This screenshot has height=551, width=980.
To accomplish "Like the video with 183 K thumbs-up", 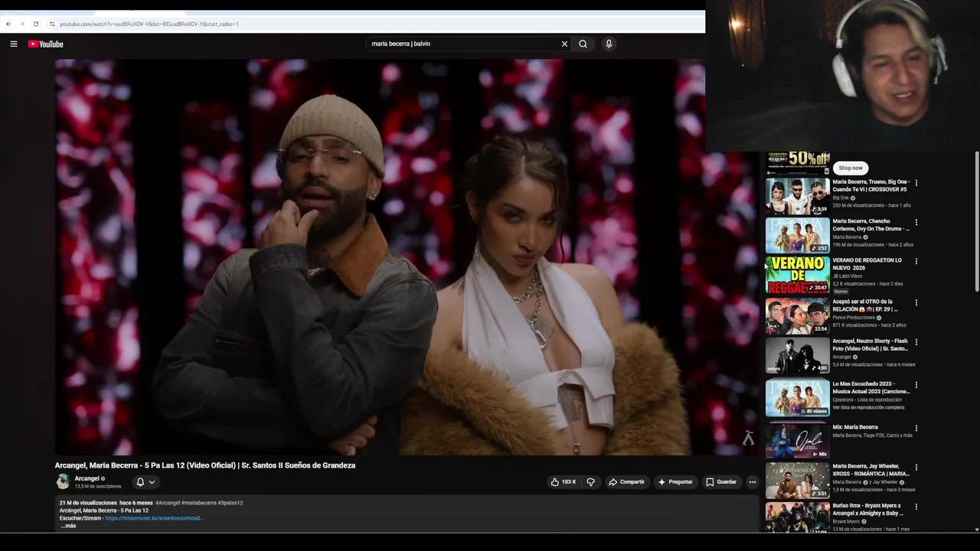I will pyautogui.click(x=563, y=482).
